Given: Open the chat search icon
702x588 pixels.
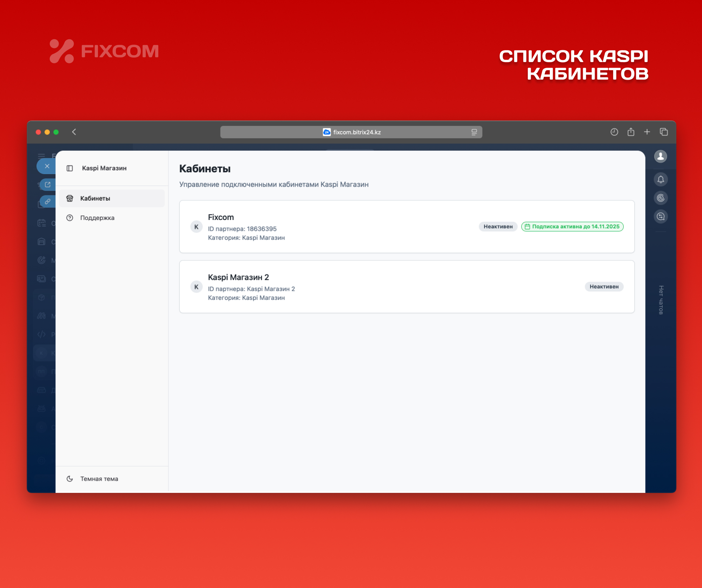Looking at the screenshot, I should [660, 216].
